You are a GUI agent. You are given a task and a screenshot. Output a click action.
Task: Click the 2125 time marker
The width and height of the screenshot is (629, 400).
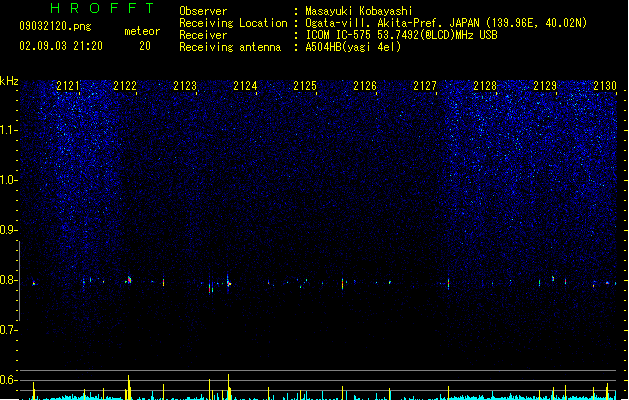click(x=305, y=86)
